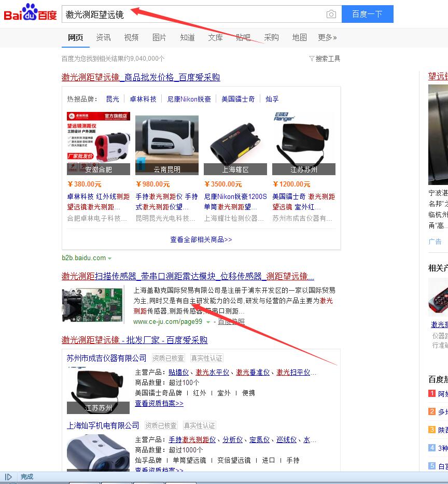
Task: Open 上海灿孚机电有限公司 company link
Action: pyautogui.click(x=103, y=425)
